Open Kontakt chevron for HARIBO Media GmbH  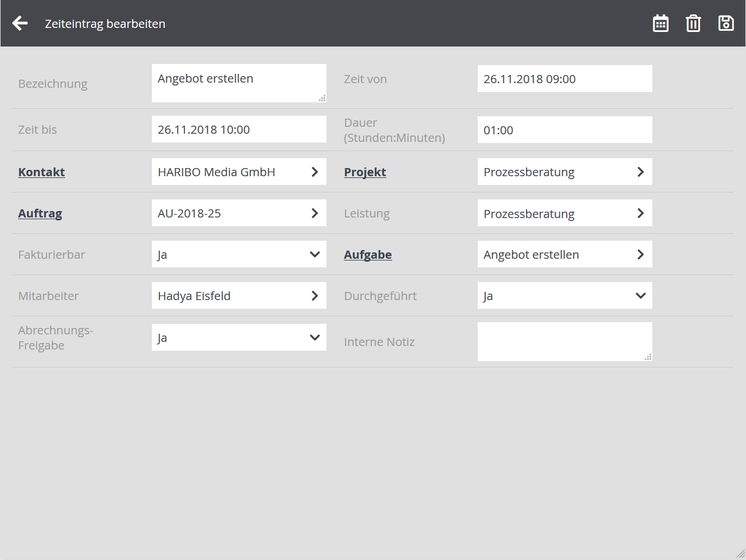(x=314, y=172)
